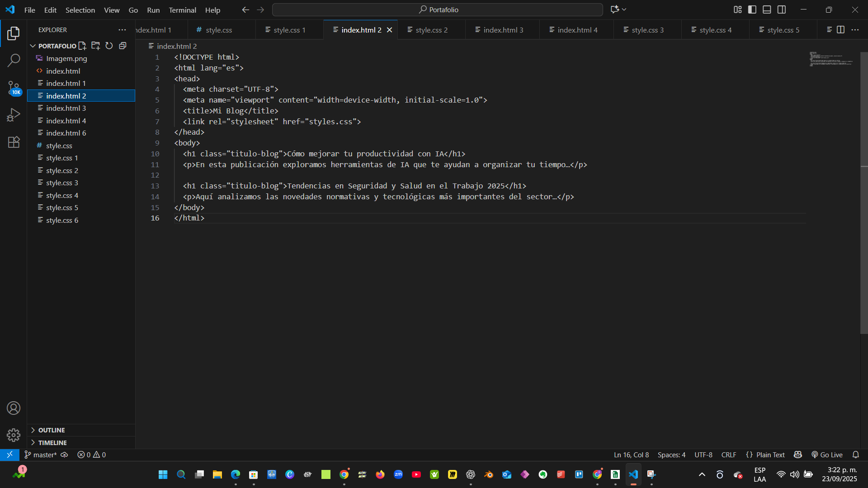Click publish to cloud icon beside master
Image resolution: width=868 pixels, height=488 pixels.
[64, 455]
